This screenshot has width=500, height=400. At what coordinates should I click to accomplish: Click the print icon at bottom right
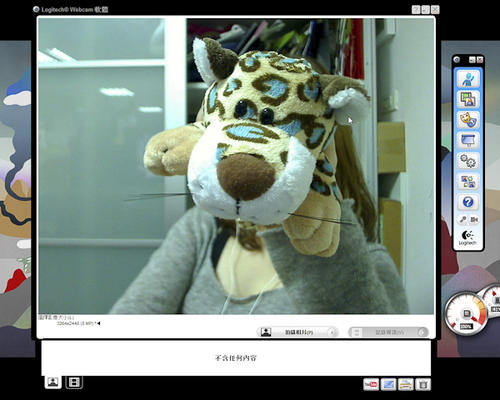[x=406, y=384]
